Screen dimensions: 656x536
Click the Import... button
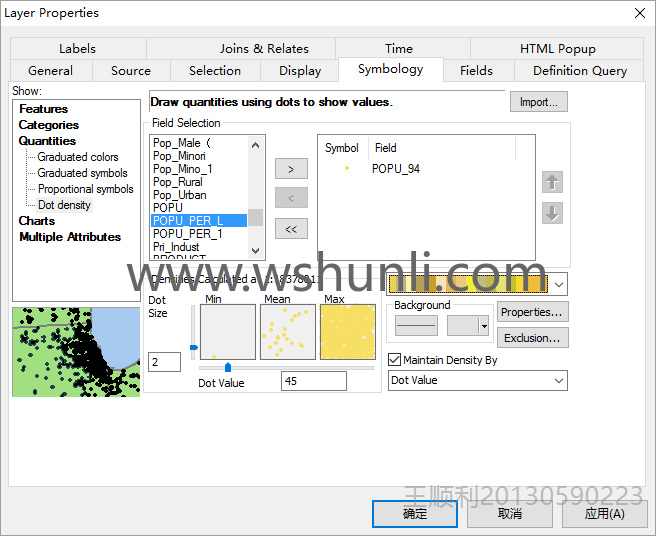coord(538,102)
